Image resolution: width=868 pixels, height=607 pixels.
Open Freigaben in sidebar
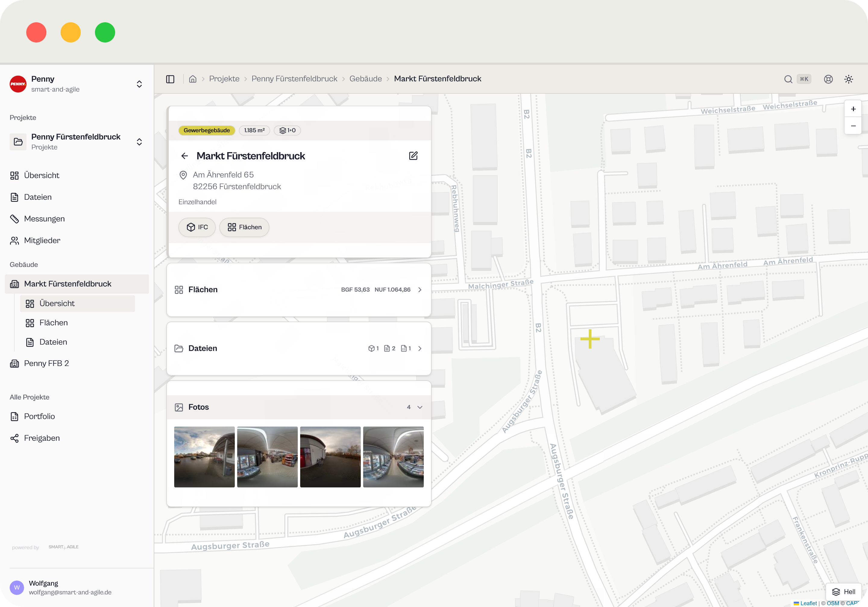pyautogui.click(x=77, y=438)
